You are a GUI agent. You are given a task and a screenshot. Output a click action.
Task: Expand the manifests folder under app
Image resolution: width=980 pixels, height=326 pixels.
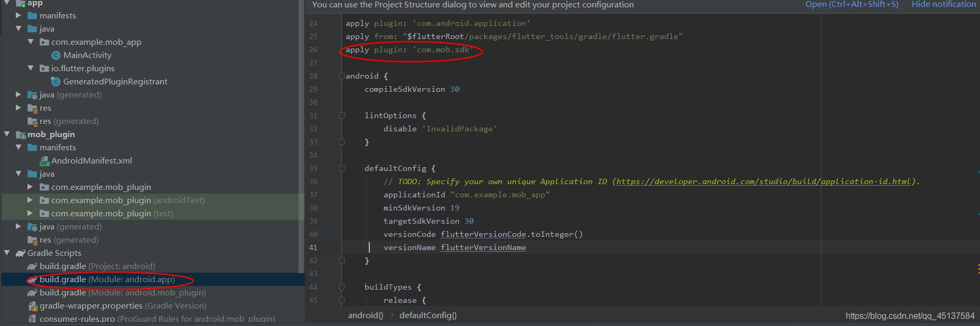click(x=18, y=15)
